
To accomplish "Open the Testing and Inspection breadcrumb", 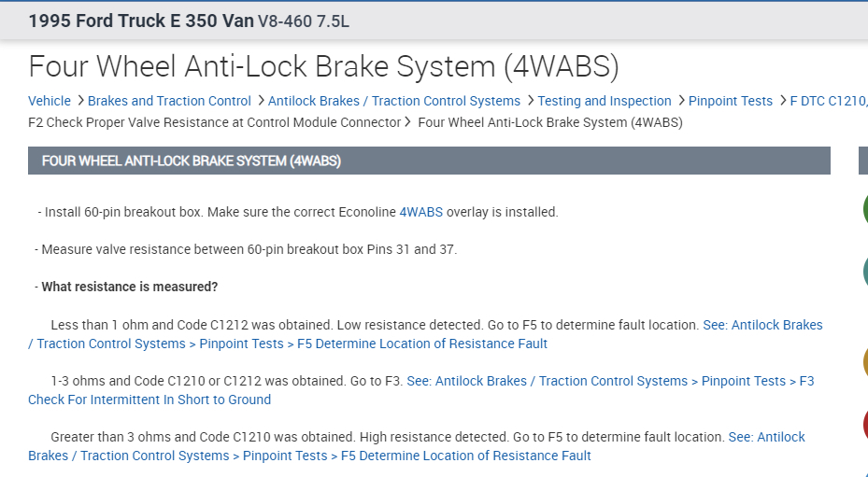I will pos(605,101).
